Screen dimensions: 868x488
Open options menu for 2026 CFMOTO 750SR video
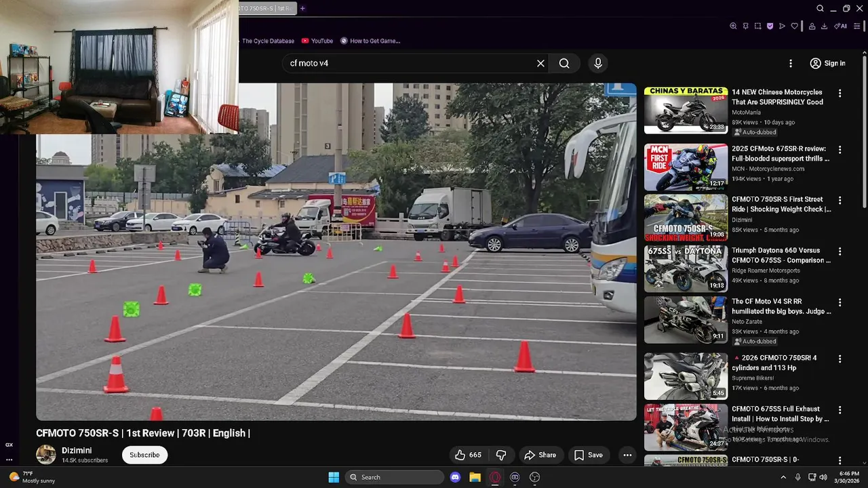coord(840,359)
